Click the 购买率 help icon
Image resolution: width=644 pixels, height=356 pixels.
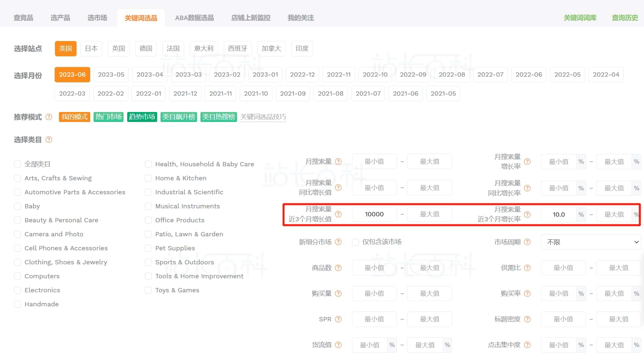pyautogui.click(x=527, y=293)
